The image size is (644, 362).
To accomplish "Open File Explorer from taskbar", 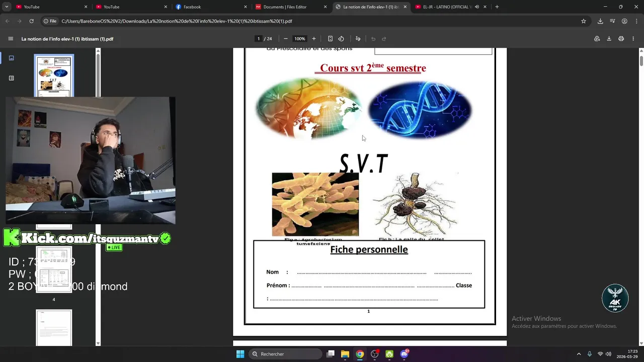I will tap(345, 354).
